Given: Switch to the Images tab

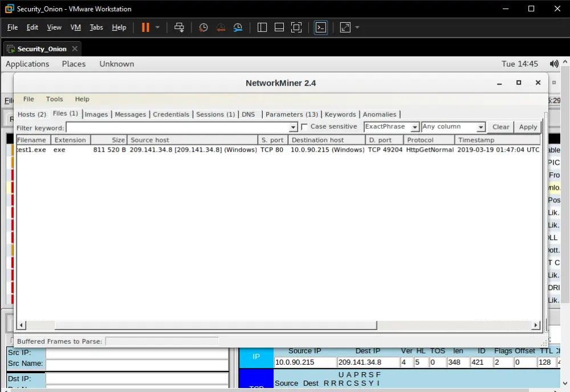Looking at the screenshot, I should coord(96,115).
